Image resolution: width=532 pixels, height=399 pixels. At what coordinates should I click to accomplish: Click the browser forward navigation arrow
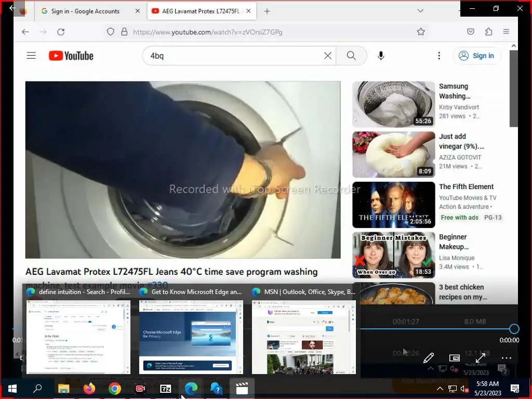(x=43, y=32)
